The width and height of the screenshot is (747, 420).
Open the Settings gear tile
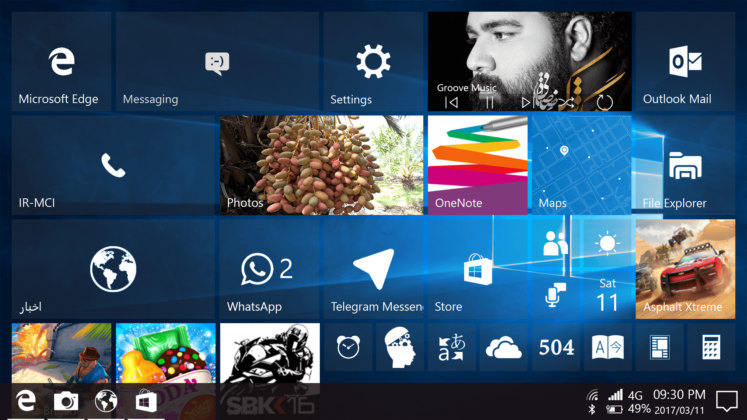[373, 61]
